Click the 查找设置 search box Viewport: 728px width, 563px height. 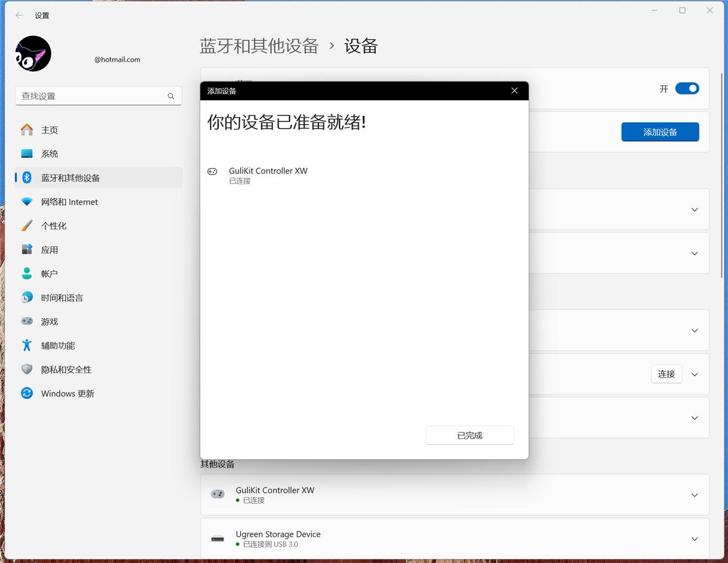[98, 96]
